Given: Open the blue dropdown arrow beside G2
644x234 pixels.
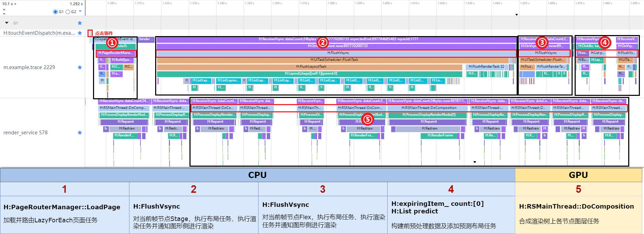Looking at the screenshot, I should [80, 11].
